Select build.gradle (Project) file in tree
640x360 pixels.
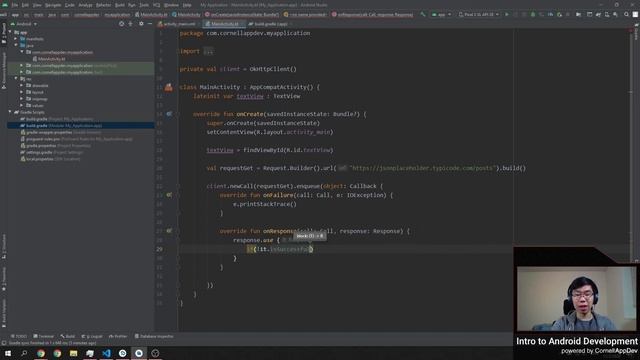click(x=57, y=119)
